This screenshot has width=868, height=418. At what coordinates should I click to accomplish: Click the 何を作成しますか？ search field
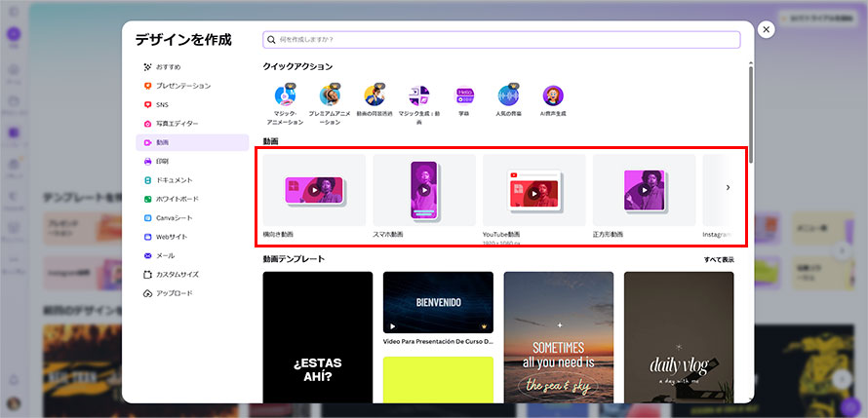click(x=501, y=40)
